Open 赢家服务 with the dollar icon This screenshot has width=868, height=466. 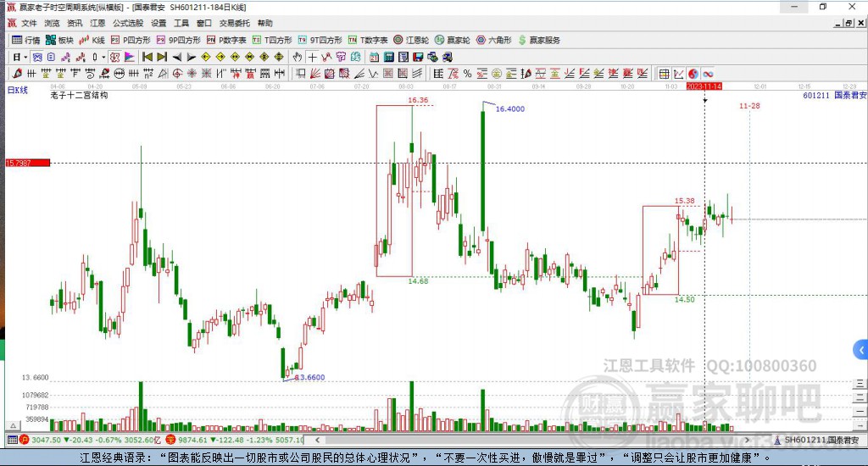539,40
